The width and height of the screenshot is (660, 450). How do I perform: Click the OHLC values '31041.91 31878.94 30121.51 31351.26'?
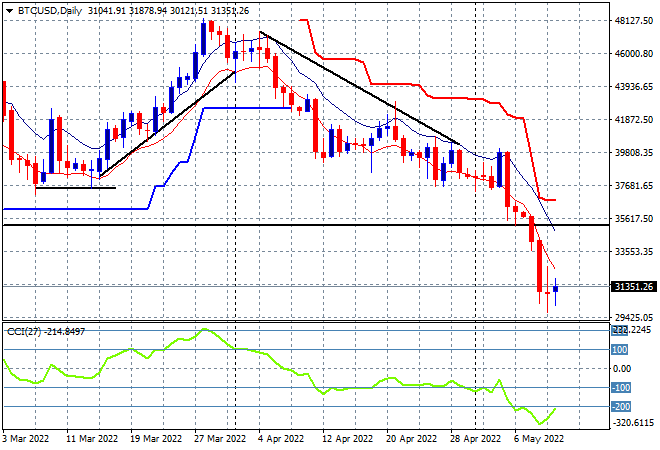tap(168, 11)
